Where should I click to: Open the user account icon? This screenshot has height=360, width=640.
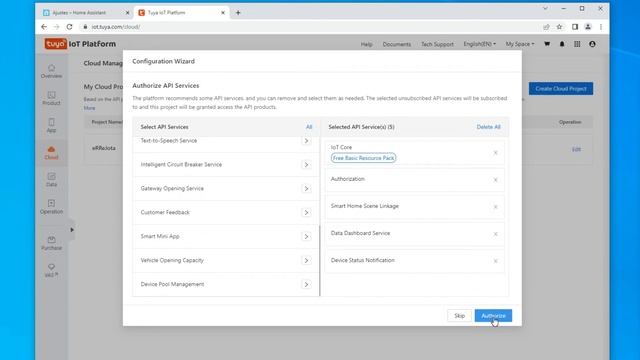pyautogui.click(x=592, y=44)
